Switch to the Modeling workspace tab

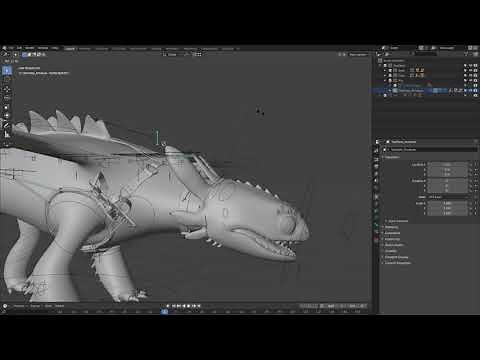[x=84, y=49]
